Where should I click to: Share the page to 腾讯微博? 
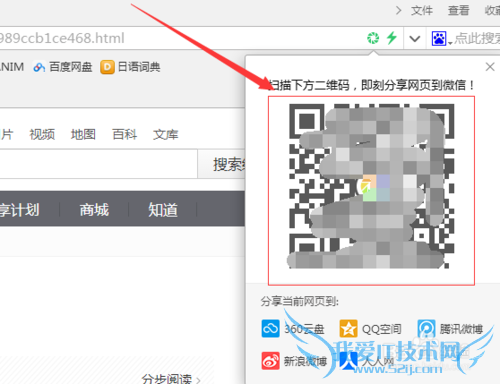point(450,329)
